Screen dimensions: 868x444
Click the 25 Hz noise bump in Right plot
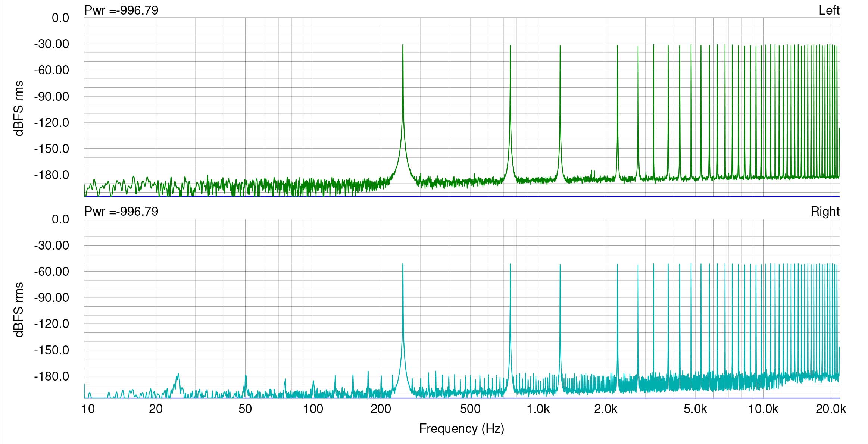click(x=178, y=375)
